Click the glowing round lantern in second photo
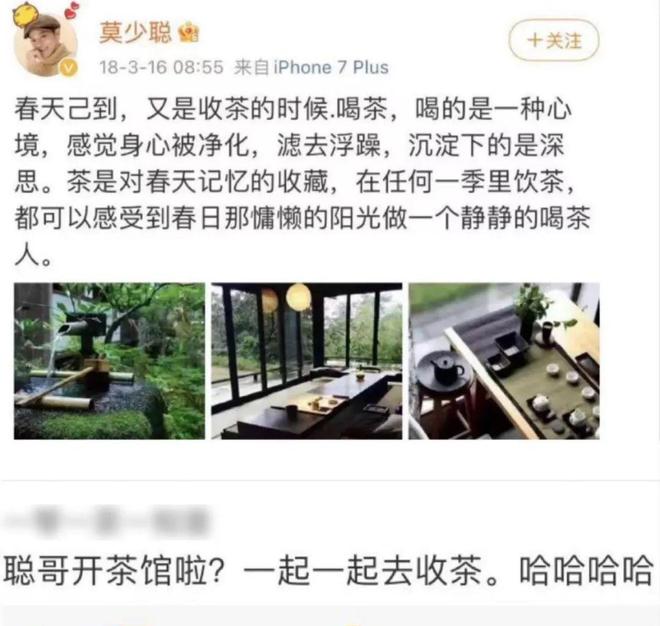 [x=298, y=296]
